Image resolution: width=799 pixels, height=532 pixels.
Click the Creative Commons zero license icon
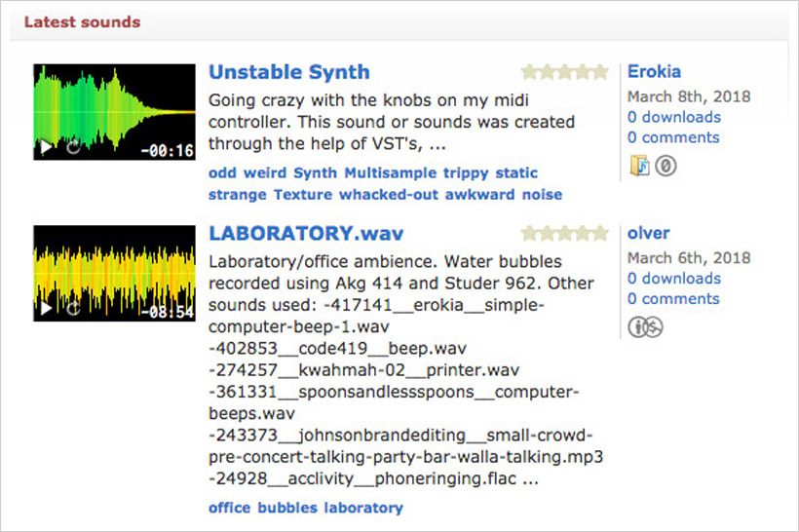(666, 166)
